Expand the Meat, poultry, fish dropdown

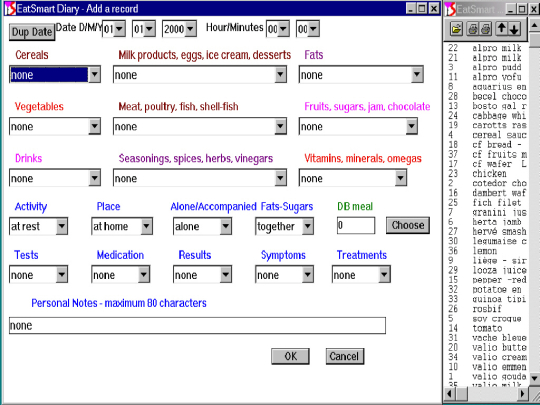pyautogui.click(x=280, y=126)
